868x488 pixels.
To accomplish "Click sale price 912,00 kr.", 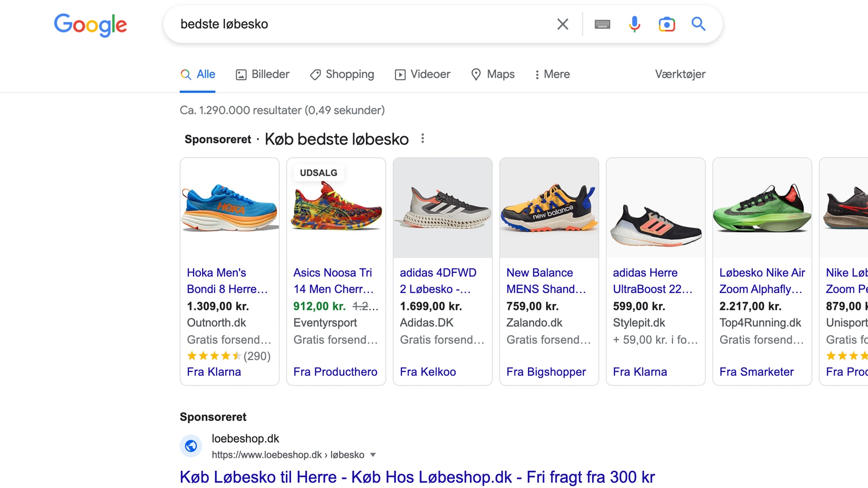I will tap(320, 306).
